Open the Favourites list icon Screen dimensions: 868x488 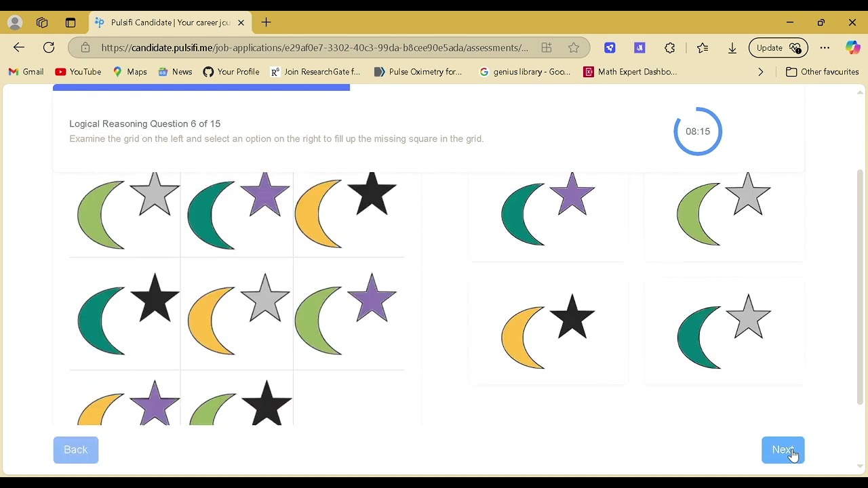703,47
